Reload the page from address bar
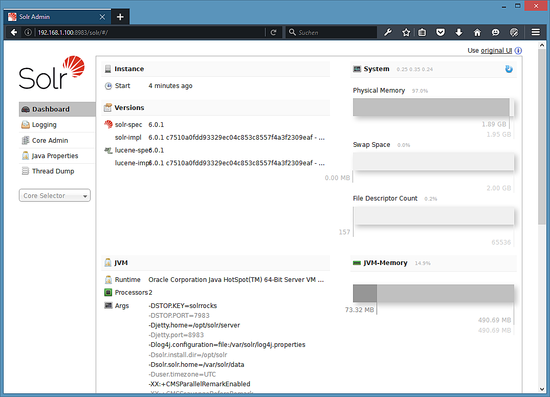Image resolution: width=550 pixels, height=397 pixels. 274,33
